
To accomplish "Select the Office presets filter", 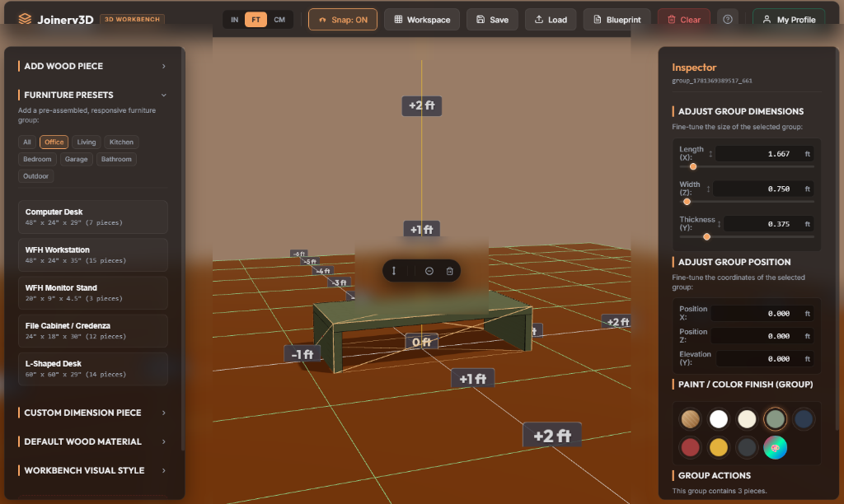I will coord(54,142).
